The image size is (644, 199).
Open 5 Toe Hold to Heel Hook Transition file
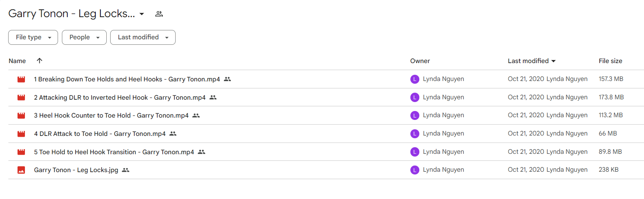click(x=114, y=152)
